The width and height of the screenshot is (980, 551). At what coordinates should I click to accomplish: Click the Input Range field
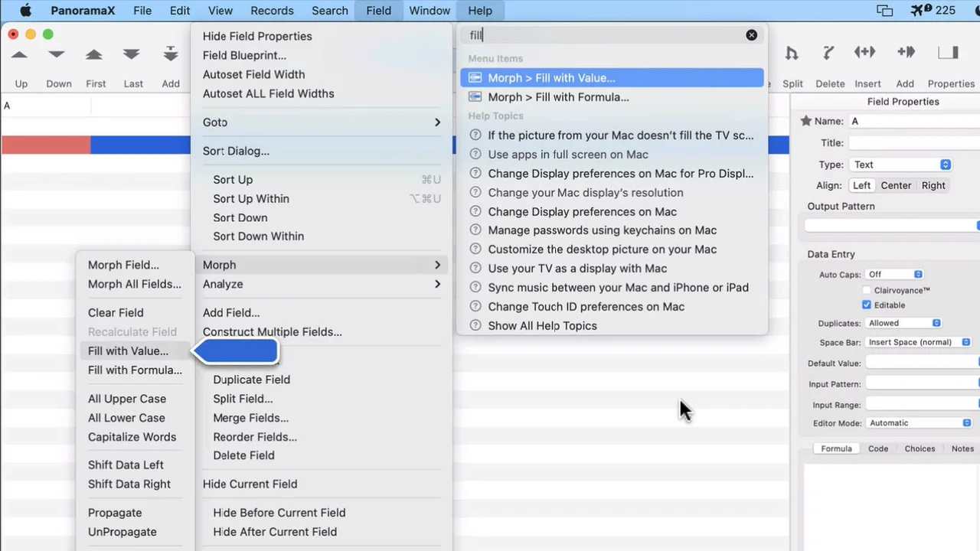923,405
